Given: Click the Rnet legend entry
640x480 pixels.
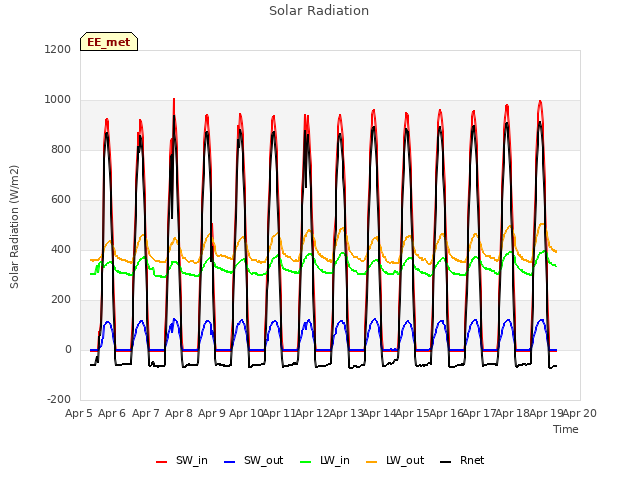Looking at the screenshot, I should [x=462, y=461].
